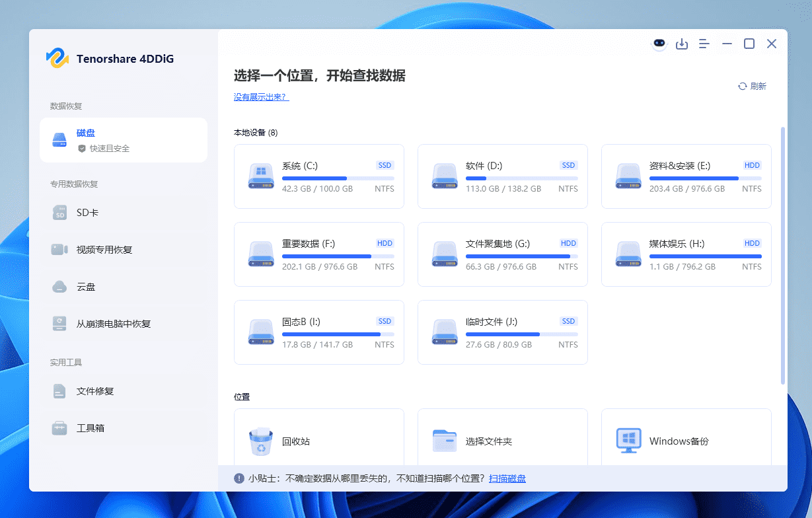Image resolution: width=812 pixels, height=518 pixels.
Task: Click the 刷新 refresh link
Action: pos(752,86)
